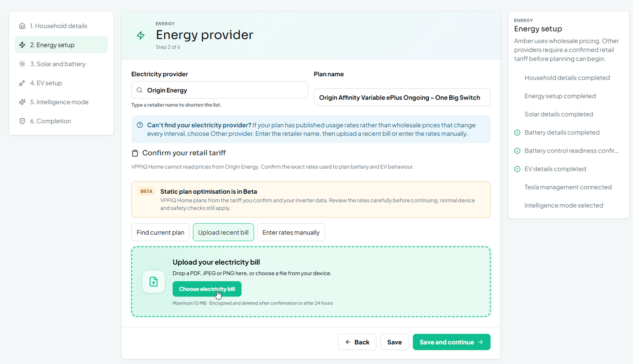Click the question mark help icon

tap(140, 125)
